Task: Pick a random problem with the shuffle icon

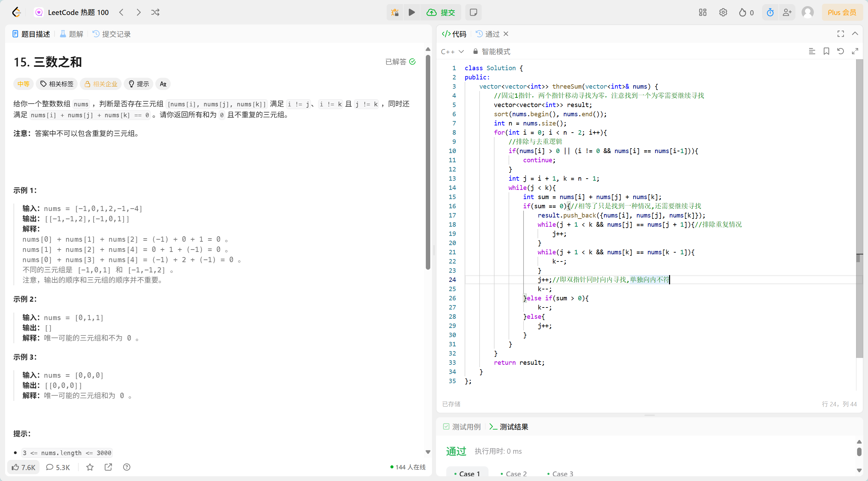Action: tap(155, 13)
